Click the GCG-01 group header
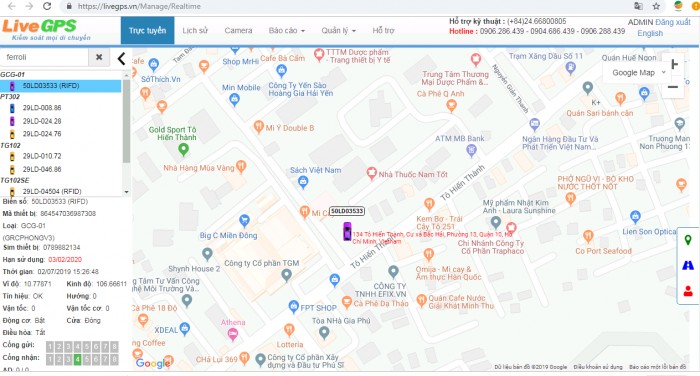700x376 pixels. click(12, 75)
